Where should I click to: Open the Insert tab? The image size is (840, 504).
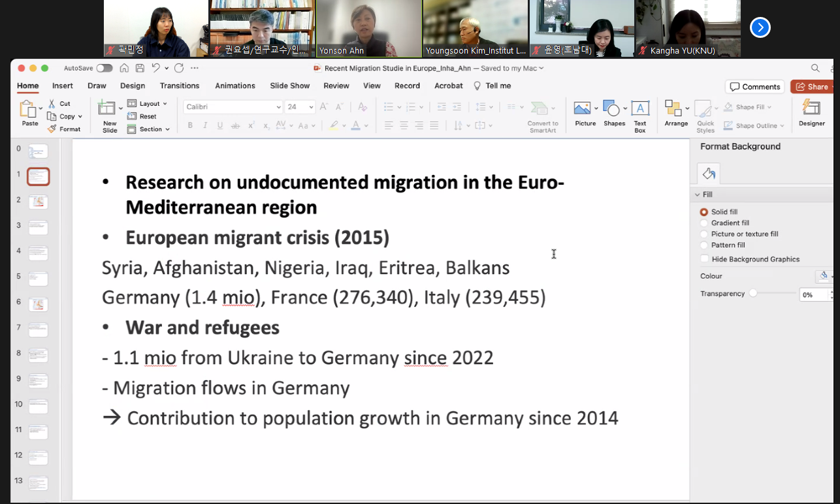pyautogui.click(x=63, y=86)
